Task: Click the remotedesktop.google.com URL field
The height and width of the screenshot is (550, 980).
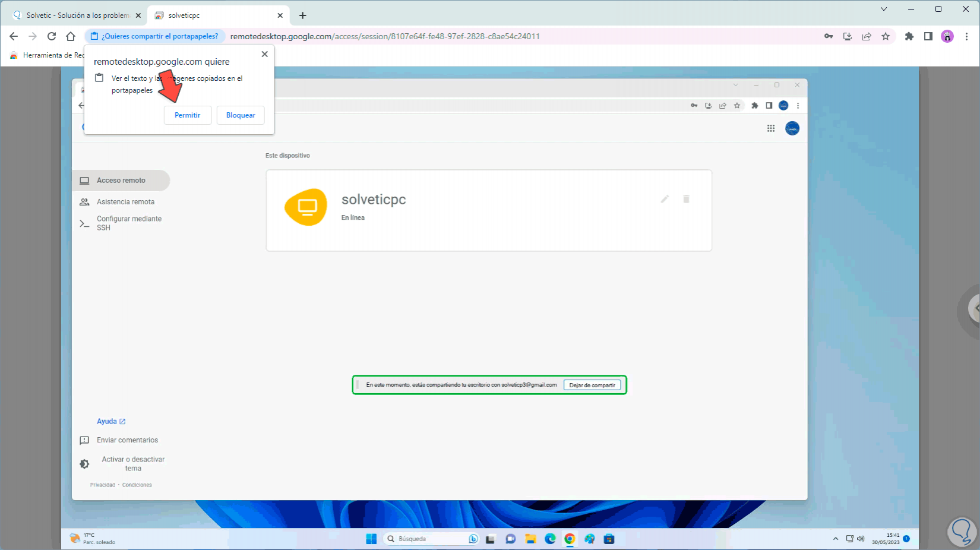Action: 385,36
